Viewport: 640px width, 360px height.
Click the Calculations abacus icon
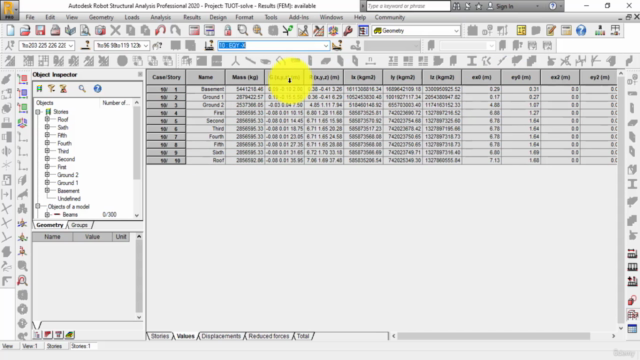coord(363,31)
